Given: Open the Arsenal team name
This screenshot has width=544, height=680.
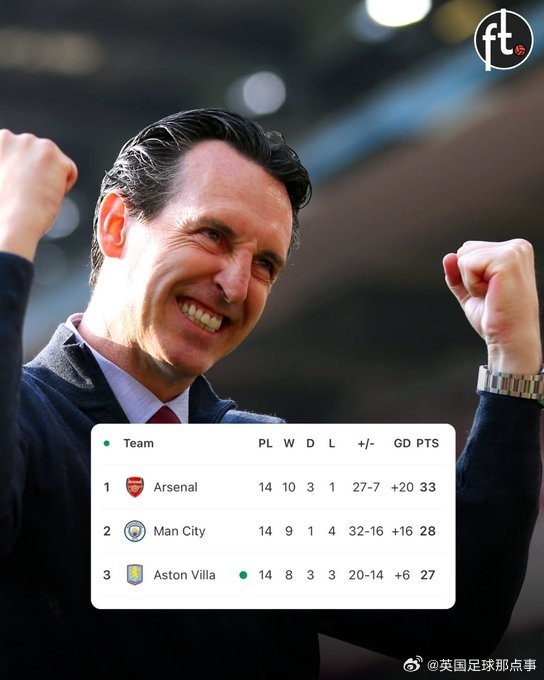Looking at the screenshot, I should click(x=175, y=487).
